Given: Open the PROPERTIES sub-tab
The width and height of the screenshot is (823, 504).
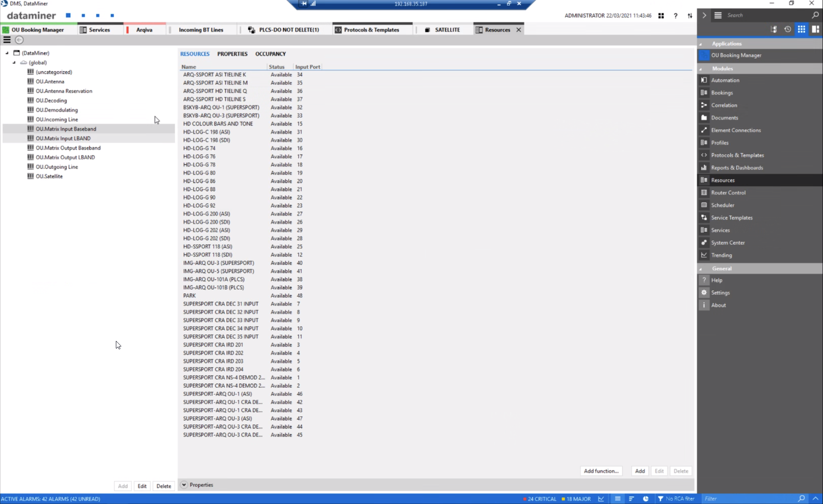Looking at the screenshot, I should click(232, 54).
